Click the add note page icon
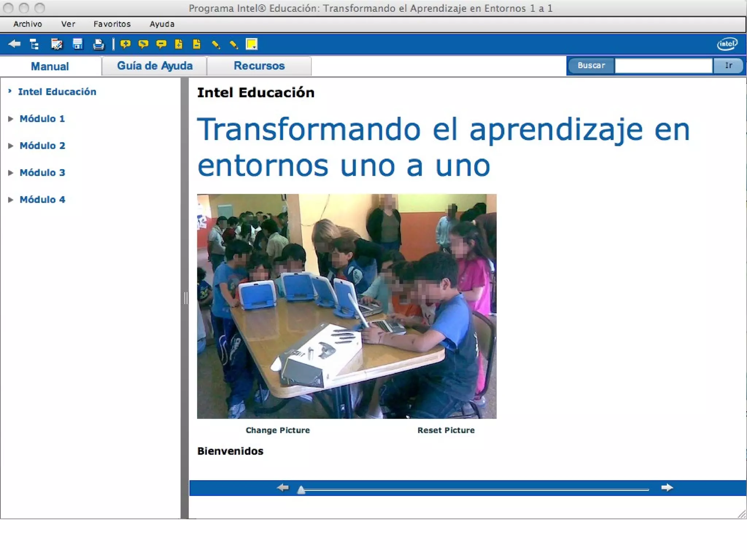 pyautogui.click(x=179, y=44)
